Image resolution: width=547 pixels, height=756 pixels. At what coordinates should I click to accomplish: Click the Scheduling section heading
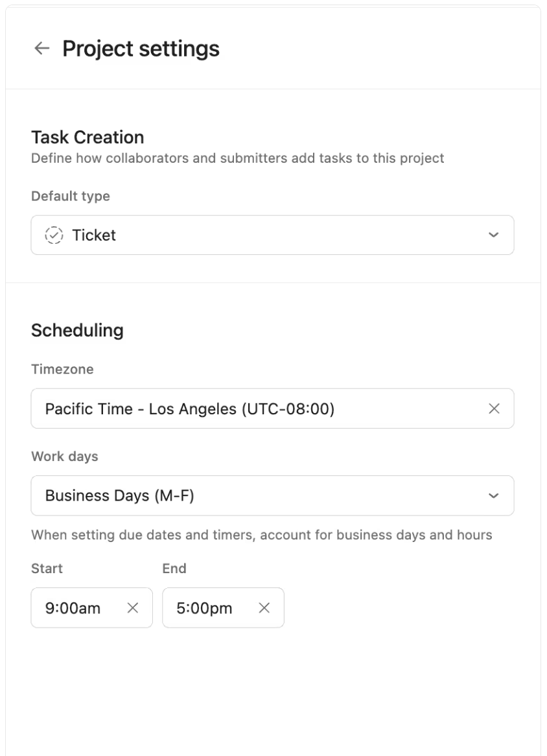pyautogui.click(x=77, y=330)
